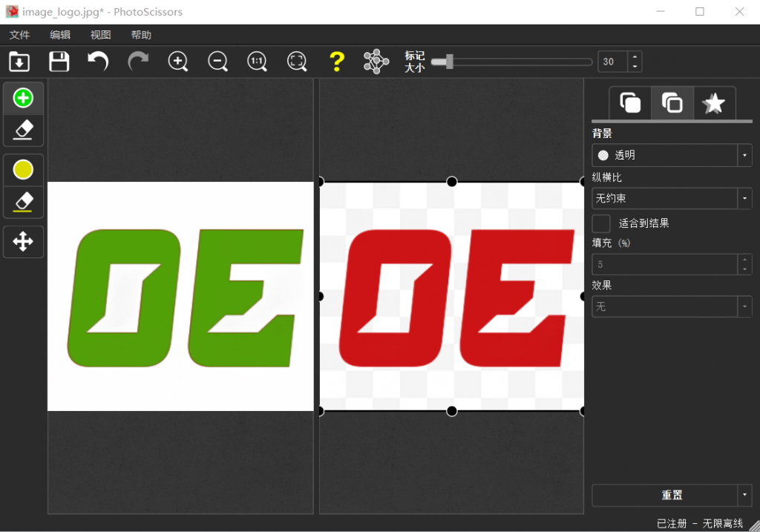Viewport: 760px width, 532px height.
Task: Enable the 适合到结果 checkbox
Action: (x=601, y=223)
